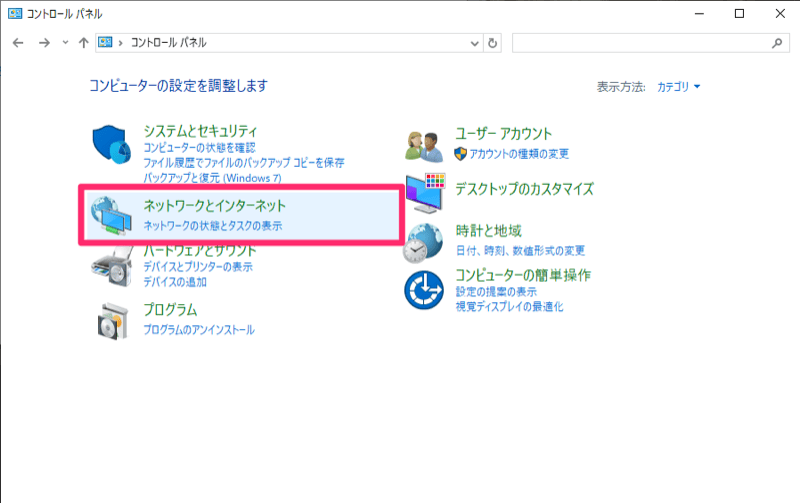Open the カテゴリ view-by dropdown
Viewport: 800px width, 503px height.
[679, 87]
